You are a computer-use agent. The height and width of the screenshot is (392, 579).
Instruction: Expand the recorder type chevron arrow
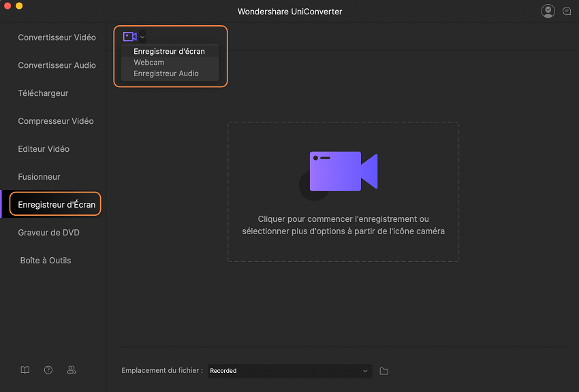pos(142,37)
